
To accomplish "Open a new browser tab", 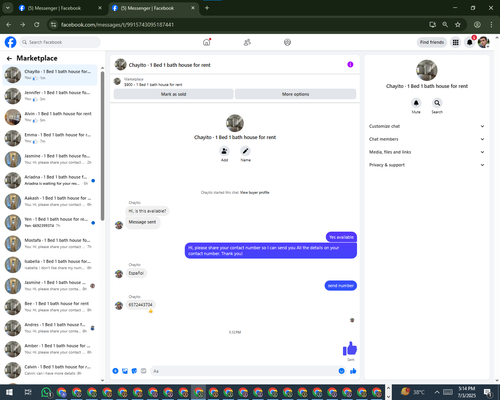I will (x=207, y=8).
